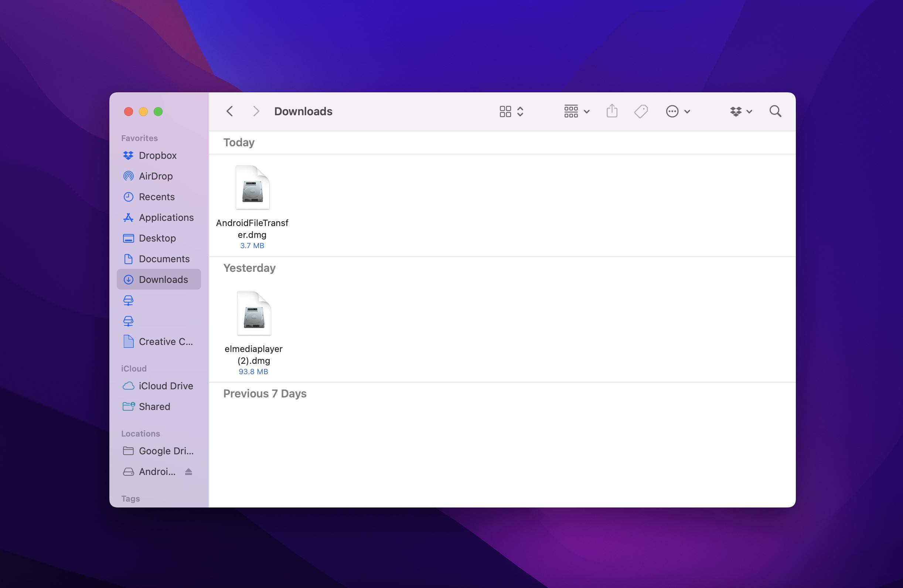Open Google Dri... location in the sidebar
903x588 pixels.
pyautogui.click(x=159, y=451)
